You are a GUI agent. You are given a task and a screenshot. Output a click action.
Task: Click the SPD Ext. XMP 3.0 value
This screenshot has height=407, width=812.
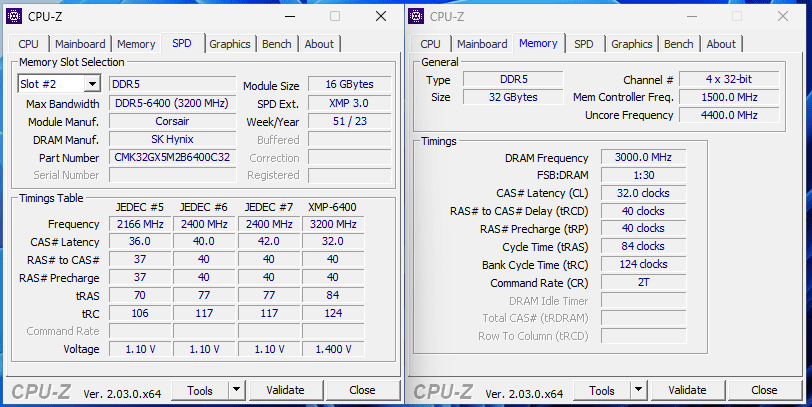pyautogui.click(x=350, y=103)
